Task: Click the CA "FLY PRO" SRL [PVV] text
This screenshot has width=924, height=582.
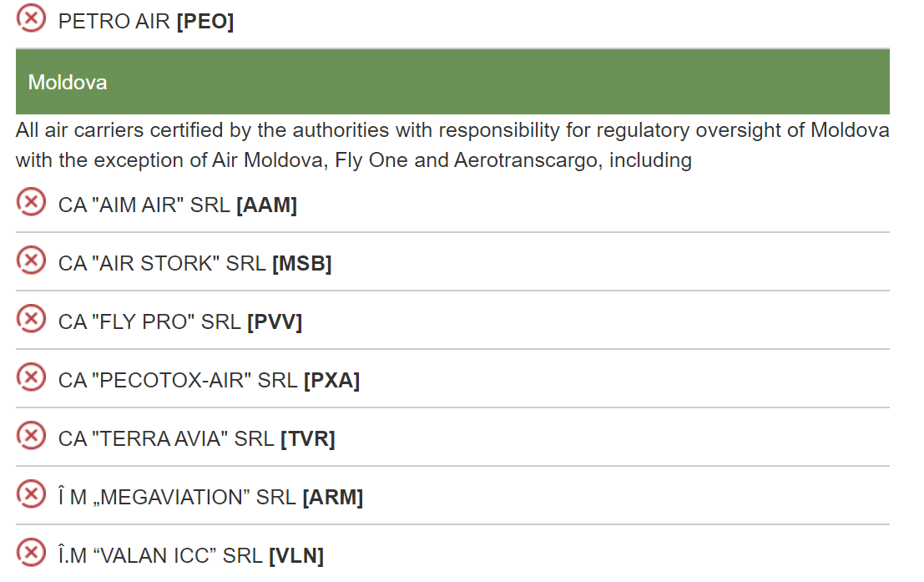Action: (x=180, y=322)
